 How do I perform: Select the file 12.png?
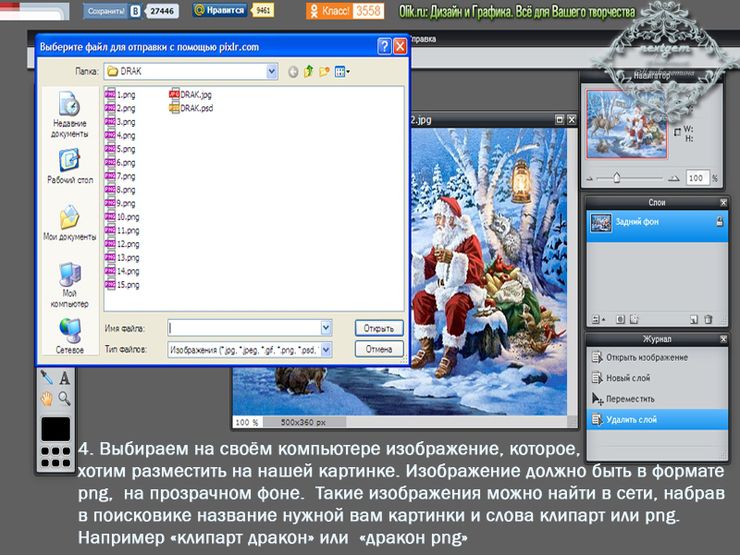click(122, 244)
